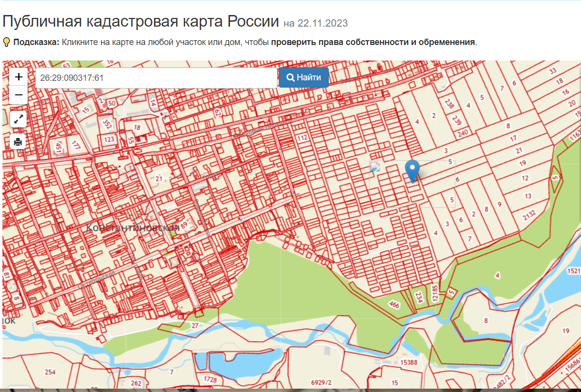Screen dimensions: 581x392
Task: Select parcel labeled 16
Action: coord(565,91)
